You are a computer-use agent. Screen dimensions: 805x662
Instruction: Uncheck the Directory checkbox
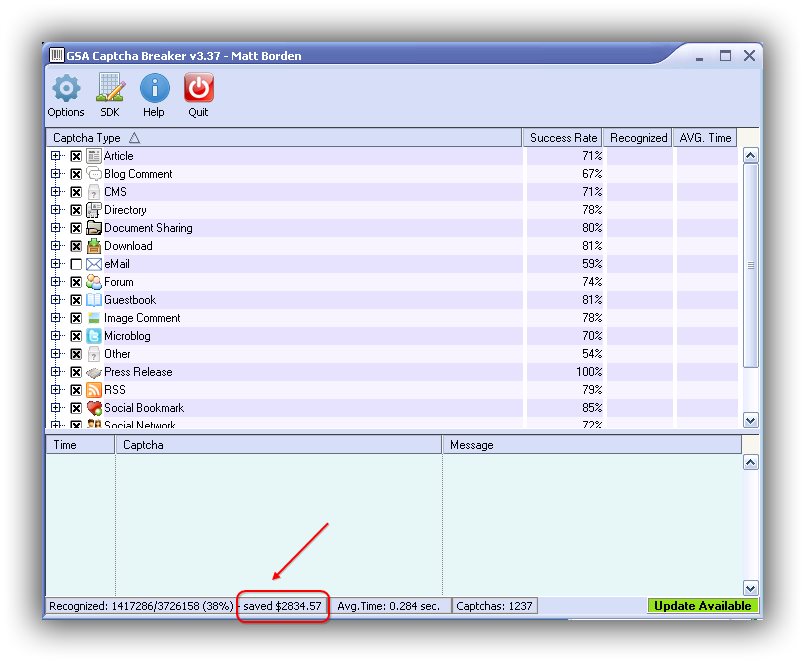tap(76, 210)
